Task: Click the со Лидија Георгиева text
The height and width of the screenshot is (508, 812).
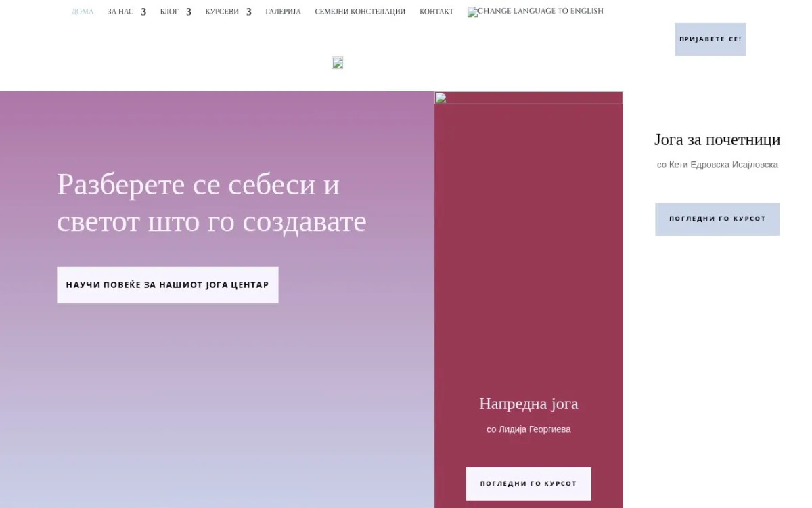Action: (x=528, y=429)
